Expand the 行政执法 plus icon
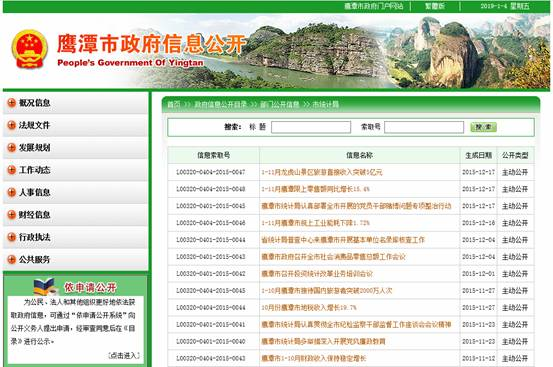The width and height of the screenshot is (553, 367). [11, 237]
